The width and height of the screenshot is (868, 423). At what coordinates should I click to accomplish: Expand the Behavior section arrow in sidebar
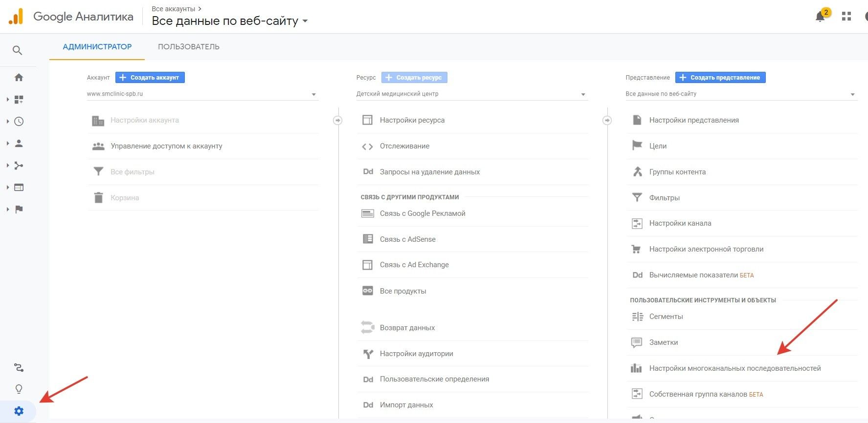(x=7, y=188)
